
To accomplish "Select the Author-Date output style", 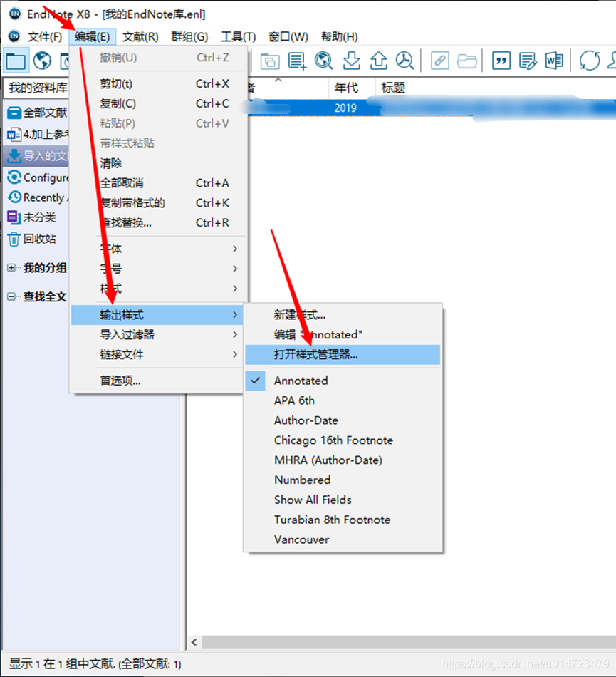I will pos(343,420).
